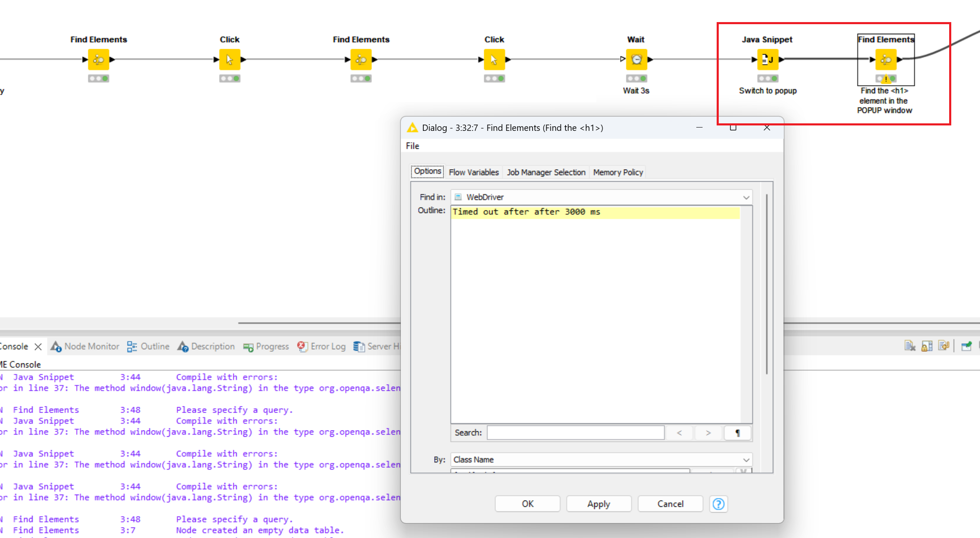Viewport: 980px width, 538px height.
Task: Open the Job Manager Selection tab
Action: coord(546,172)
